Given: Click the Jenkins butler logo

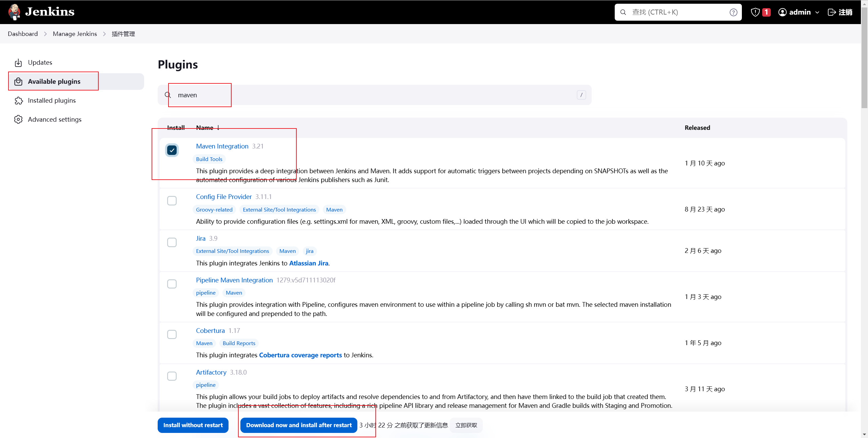Looking at the screenshot, I should 14,12.
